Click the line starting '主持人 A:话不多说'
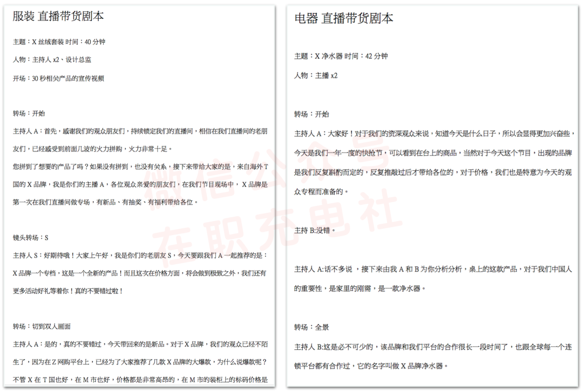 [x=433, y=269]
